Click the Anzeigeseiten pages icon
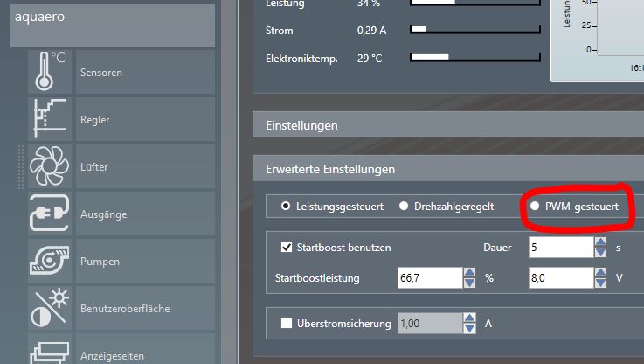644x364 pixels. point(50,350)
